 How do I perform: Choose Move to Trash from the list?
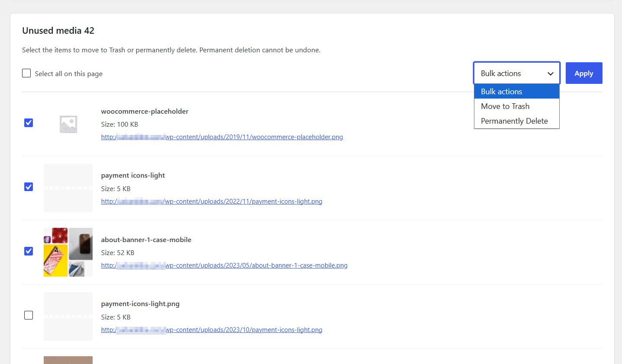point(517,106)
